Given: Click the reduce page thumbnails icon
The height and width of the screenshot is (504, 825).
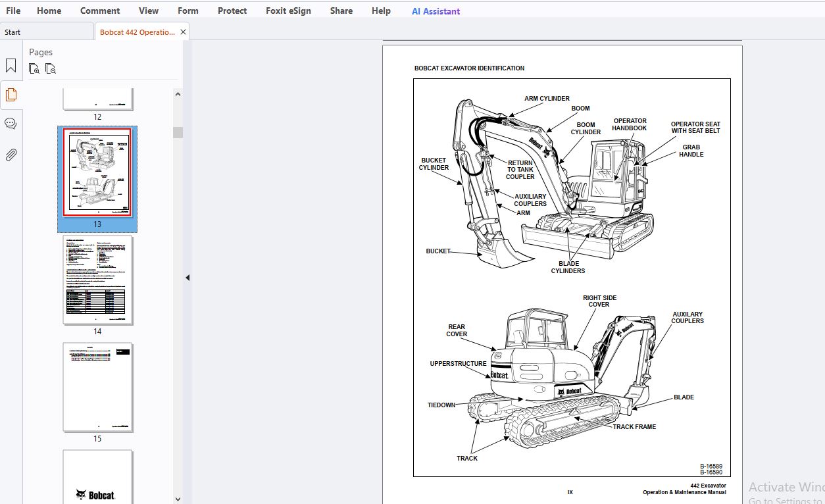Looking at the screenshot, I should pyautogui.click(x=51, y=68).
